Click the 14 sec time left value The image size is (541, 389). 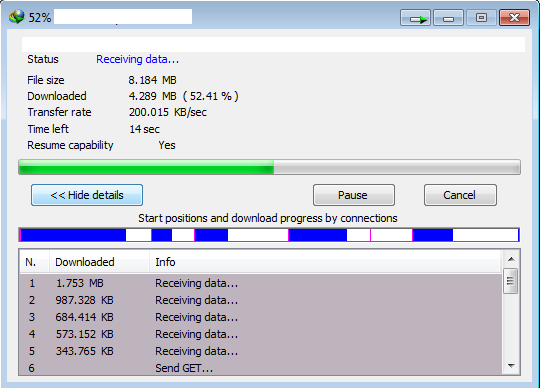[x=144, y=129]
